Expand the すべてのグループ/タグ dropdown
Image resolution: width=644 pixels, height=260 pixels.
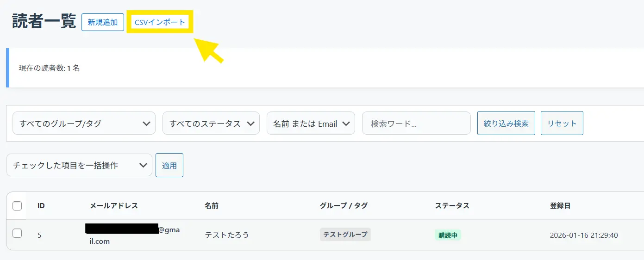(84, 124)
